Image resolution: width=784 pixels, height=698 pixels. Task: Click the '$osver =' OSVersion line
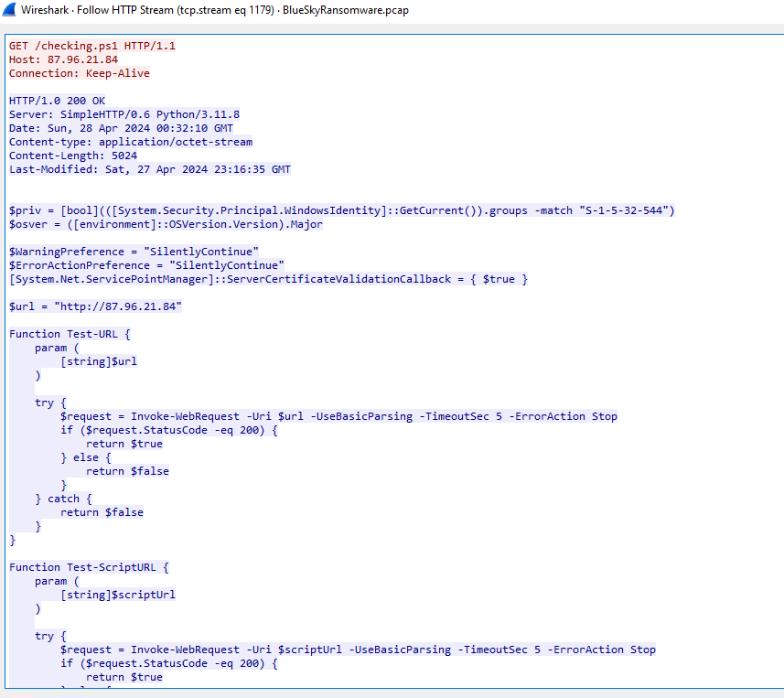point(166,224)
